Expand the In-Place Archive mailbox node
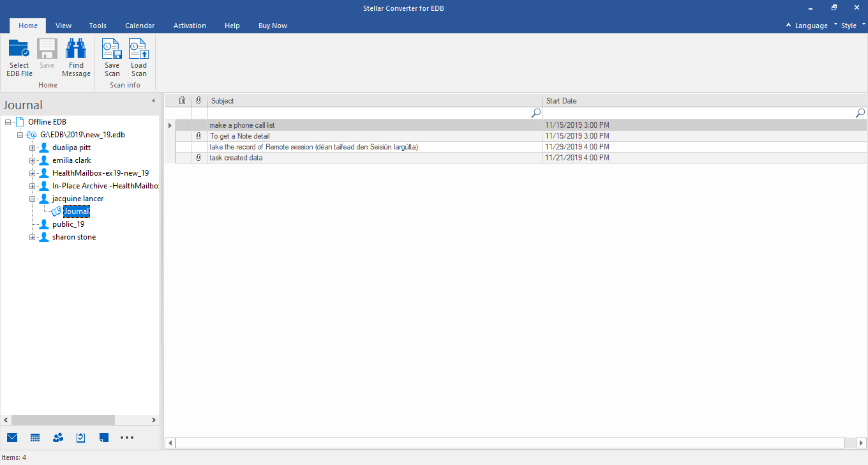Screen dimensions: 868x465 (32, 186)
